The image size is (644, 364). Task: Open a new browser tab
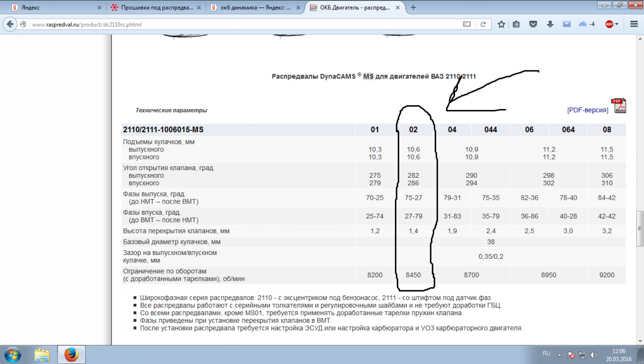[x=413, y=8]
